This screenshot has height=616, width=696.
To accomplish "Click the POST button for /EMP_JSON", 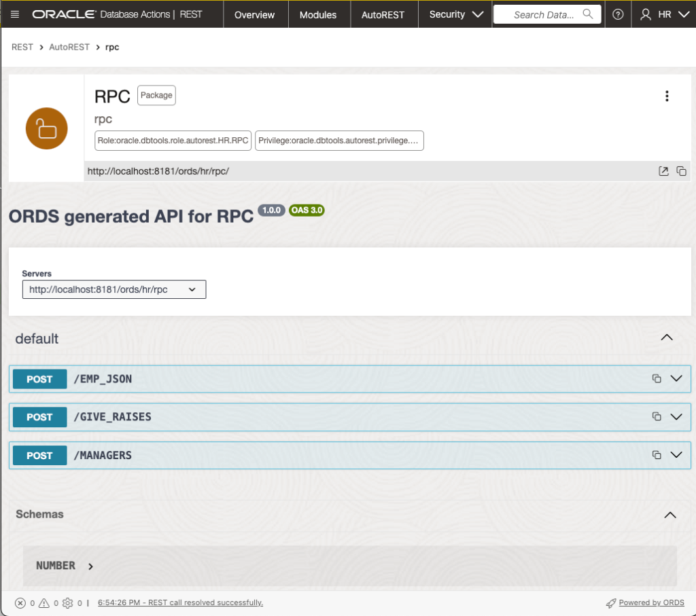I will click(x=39, y=379).
